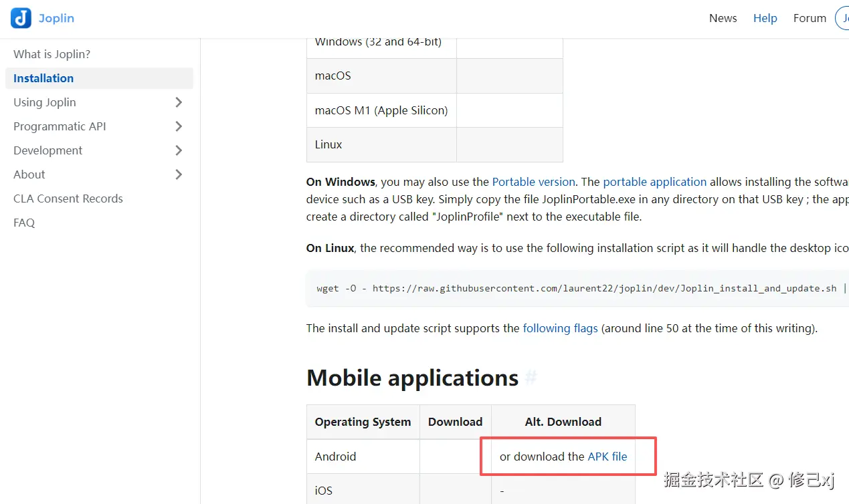This screenshot has height=504, width=849.
Task: Click the Mobile applications heading text
Action: coord(412,378)
